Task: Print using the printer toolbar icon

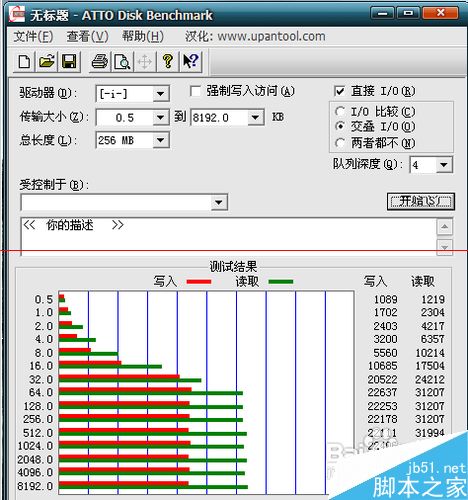Action: pyautogui.click(x=100, y=62)
